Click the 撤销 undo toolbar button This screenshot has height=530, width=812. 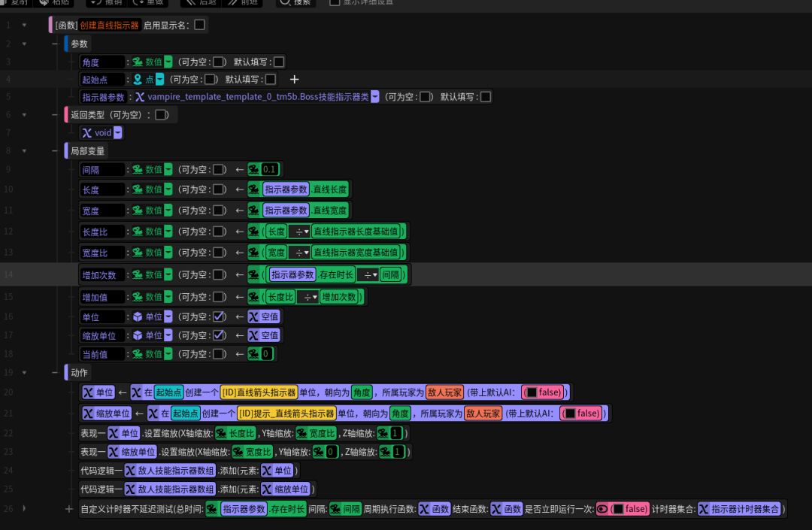coord(106,2)
